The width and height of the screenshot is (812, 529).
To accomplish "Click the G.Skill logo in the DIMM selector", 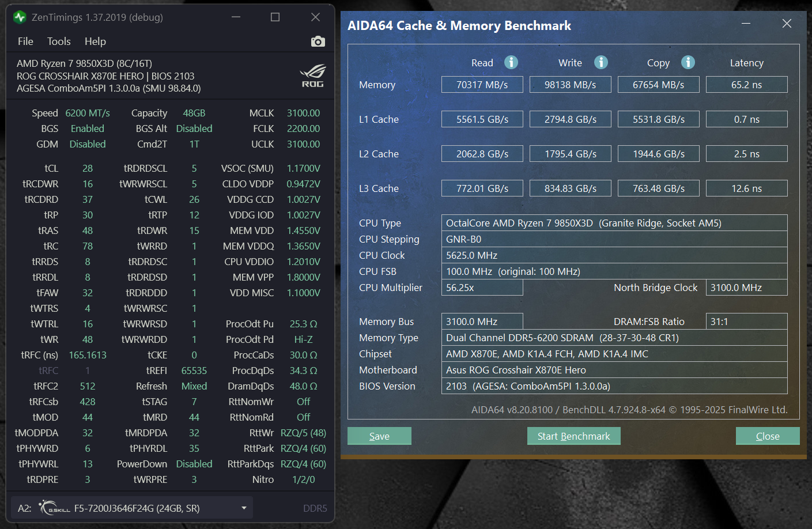I will tap(55, 508).
